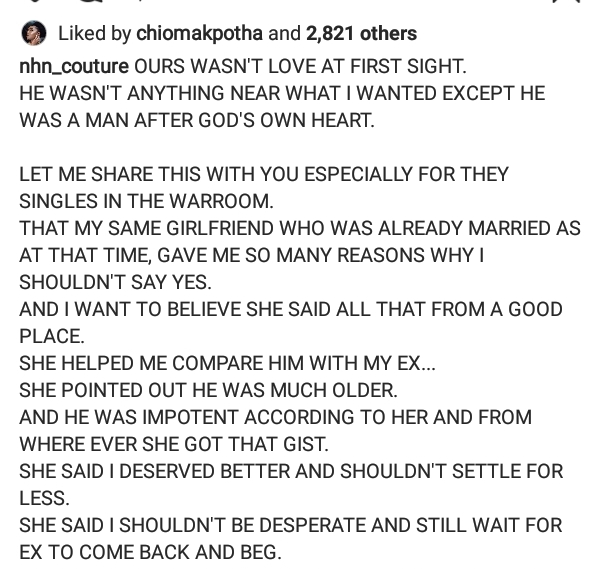Tap the partially visible bookmark save icon
Image resolution: width=600 pixels, height=569 pixels.
pos(566,2)
